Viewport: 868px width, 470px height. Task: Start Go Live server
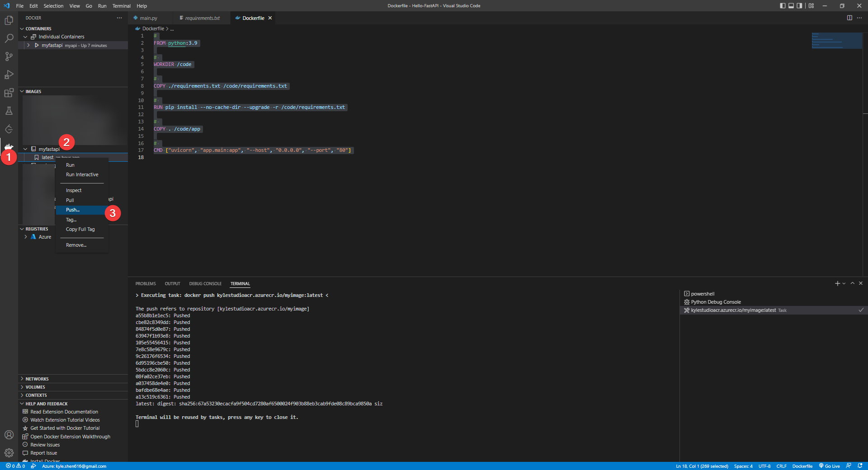pos(830,466)
